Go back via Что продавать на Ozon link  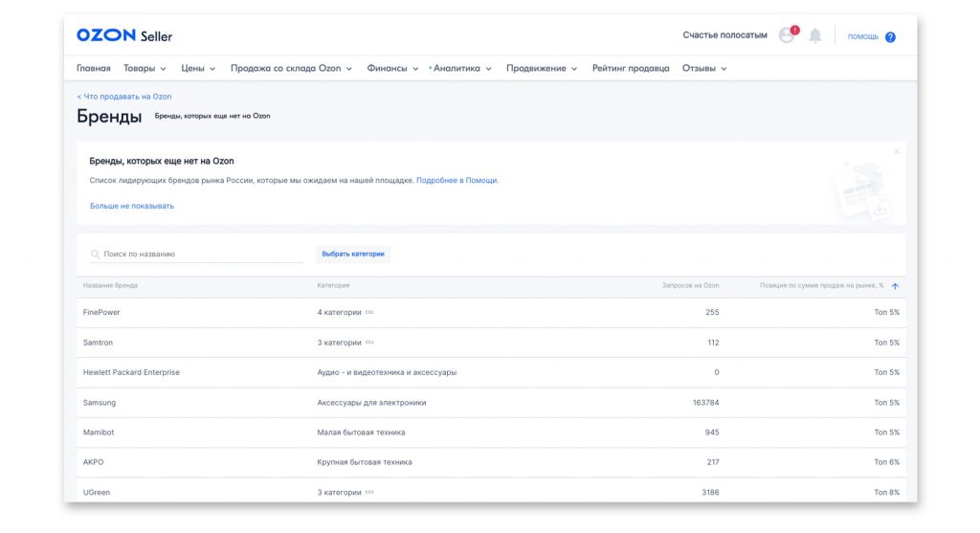124,97
